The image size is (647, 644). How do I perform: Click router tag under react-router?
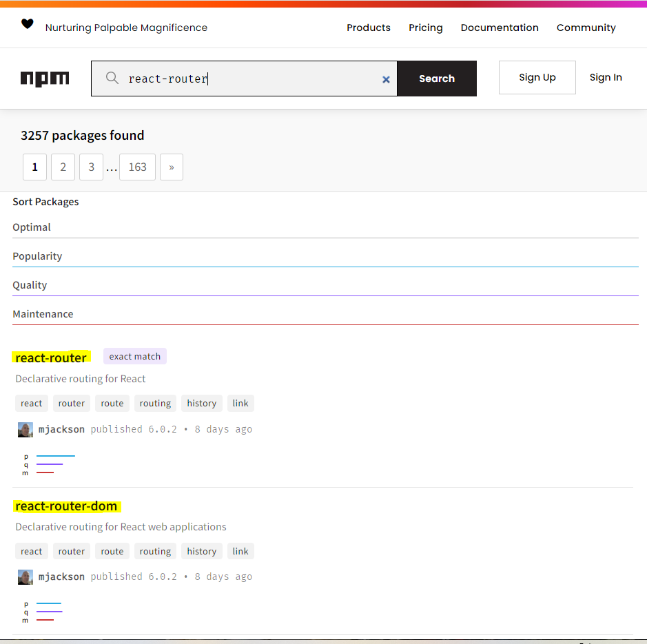(x=72, y=403)
